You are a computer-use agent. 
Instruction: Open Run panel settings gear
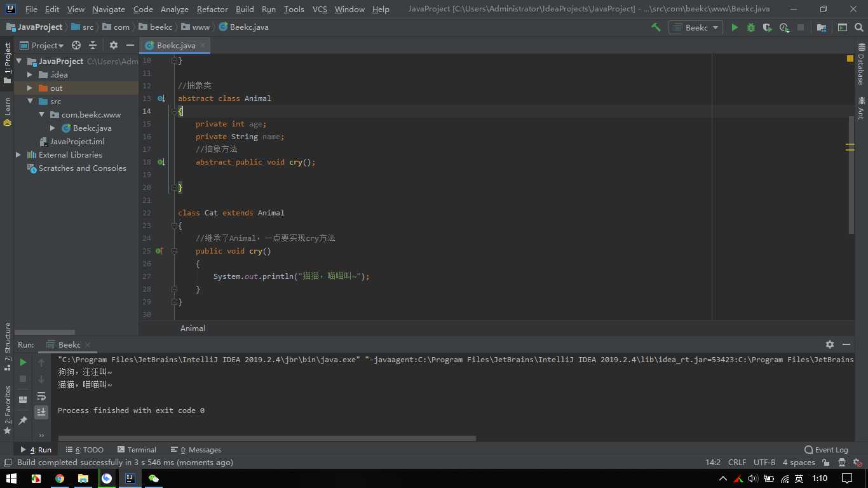pos(830,344)
